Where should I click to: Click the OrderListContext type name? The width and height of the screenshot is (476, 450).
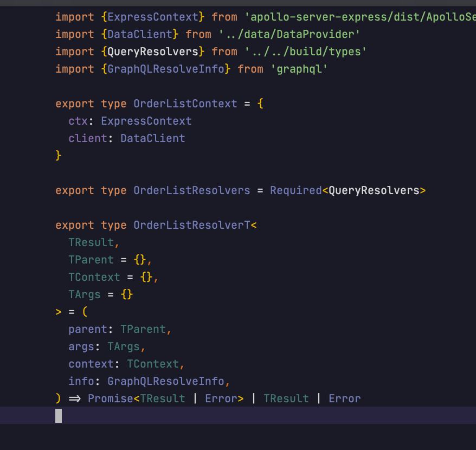[x=185, y=104]
